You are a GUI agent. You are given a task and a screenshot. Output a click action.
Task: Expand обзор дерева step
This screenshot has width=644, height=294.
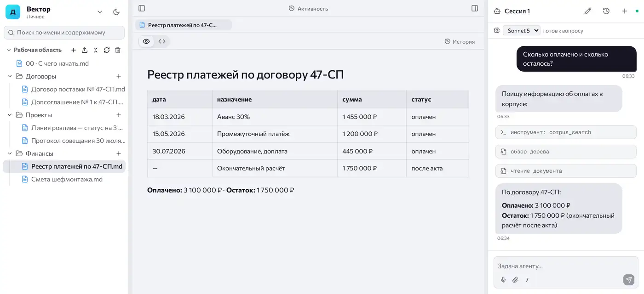[x=566, y=152]
